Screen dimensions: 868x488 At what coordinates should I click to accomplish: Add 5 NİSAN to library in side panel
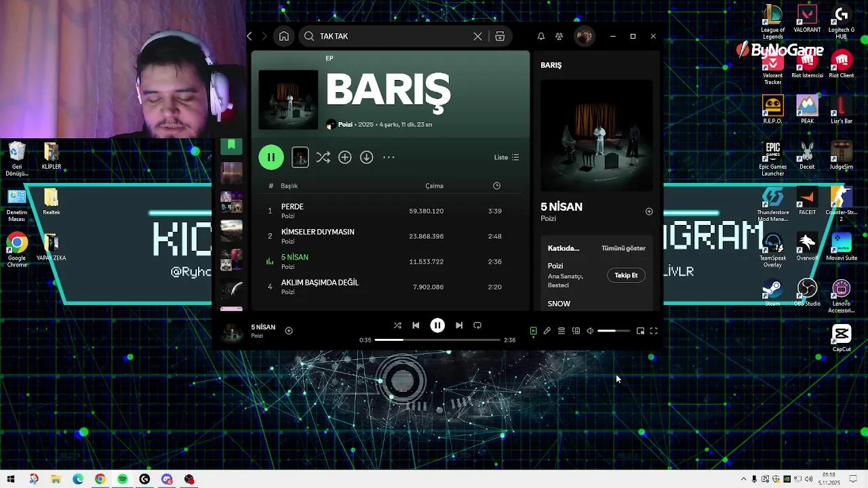[x=649, y=211]
